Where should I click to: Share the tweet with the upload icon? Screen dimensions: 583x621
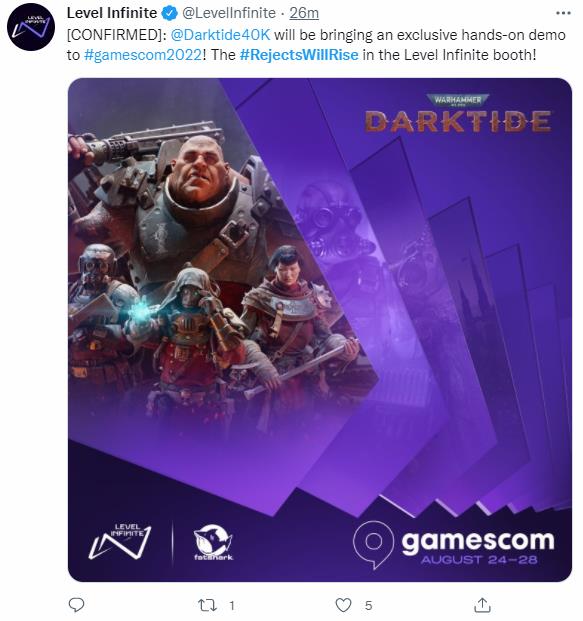point(482,605)
